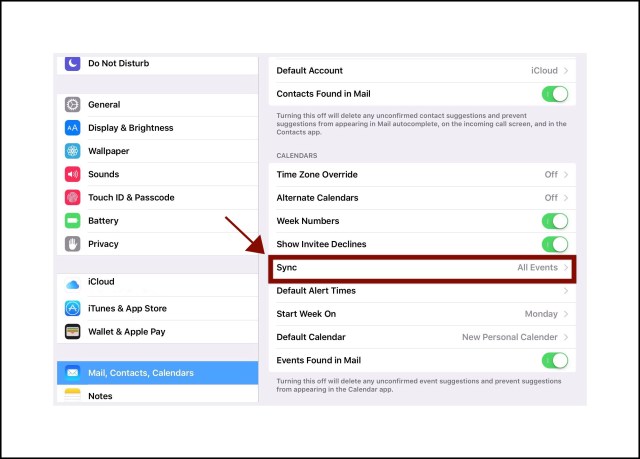Tap Alternate Calendars label
Viewport: 640px width, 459px height.
(317, 198)
